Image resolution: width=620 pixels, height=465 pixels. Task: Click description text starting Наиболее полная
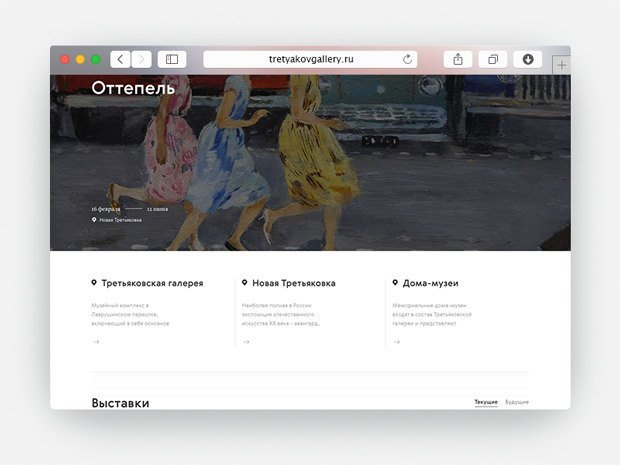point(281,314)
